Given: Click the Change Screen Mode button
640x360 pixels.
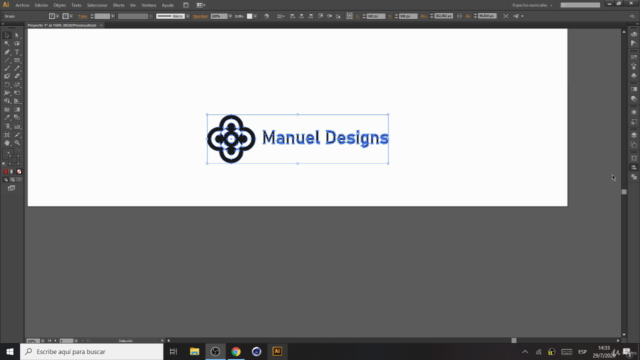Looking at the screenshot, I should 11,188.
